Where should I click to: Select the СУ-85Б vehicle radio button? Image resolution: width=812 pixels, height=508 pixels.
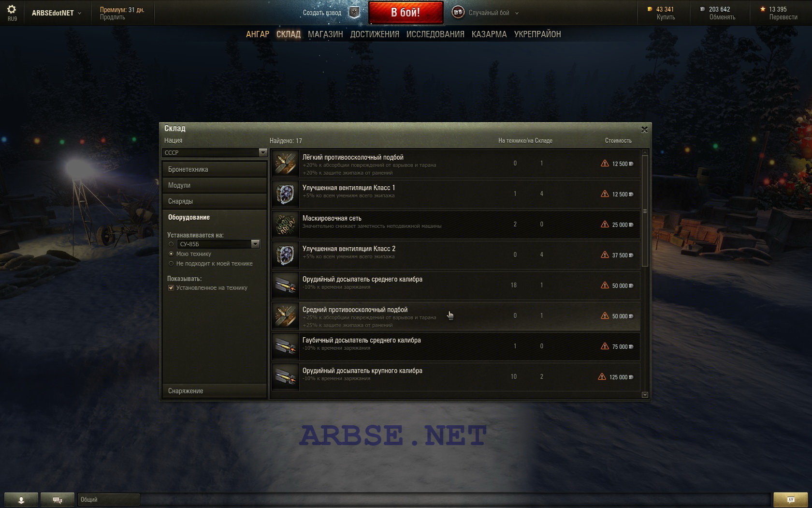(x=171, y=244)
